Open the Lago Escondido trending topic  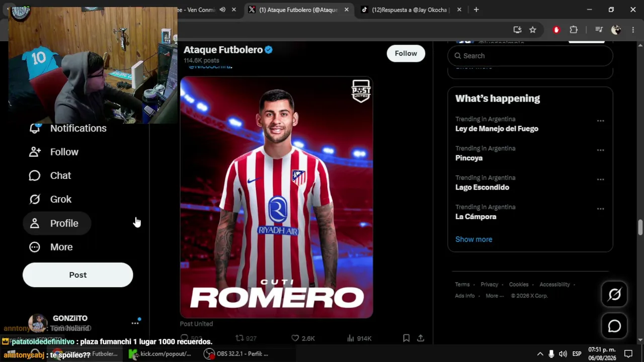click(x=482, y=187)
